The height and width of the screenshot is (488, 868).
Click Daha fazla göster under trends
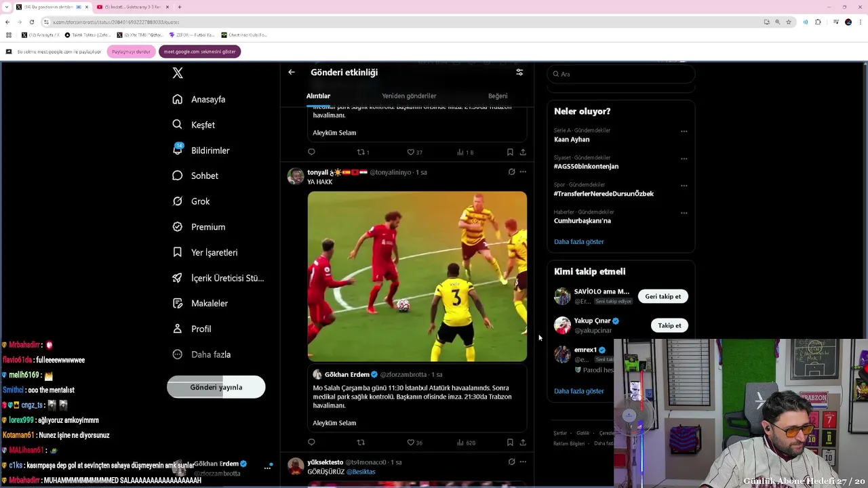(x=578, y=241)
